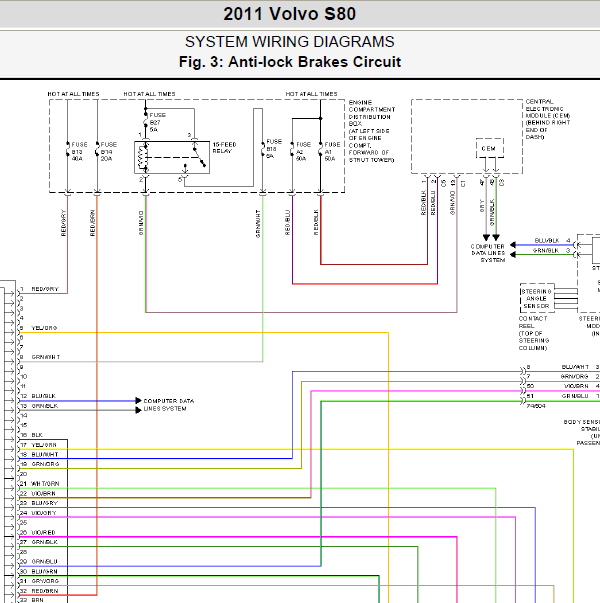Click pin 32 RED/BRN connector label
This screenshot has height=603, width=600.
(45, 590)
